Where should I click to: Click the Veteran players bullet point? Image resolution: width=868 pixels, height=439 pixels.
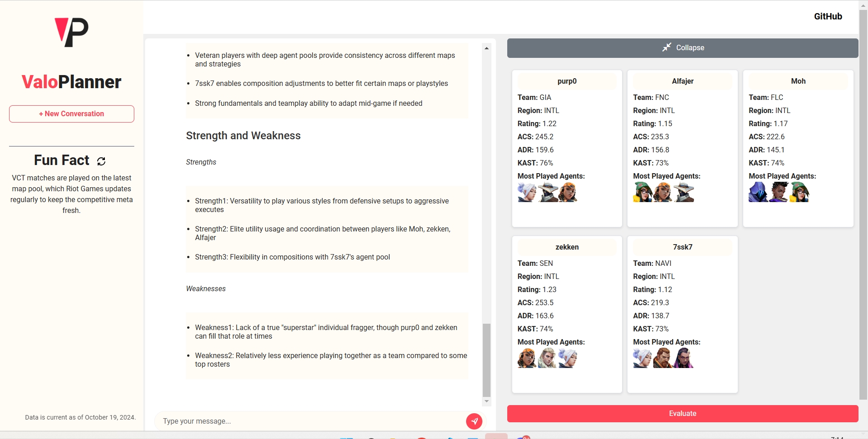[x=325, y=60]
